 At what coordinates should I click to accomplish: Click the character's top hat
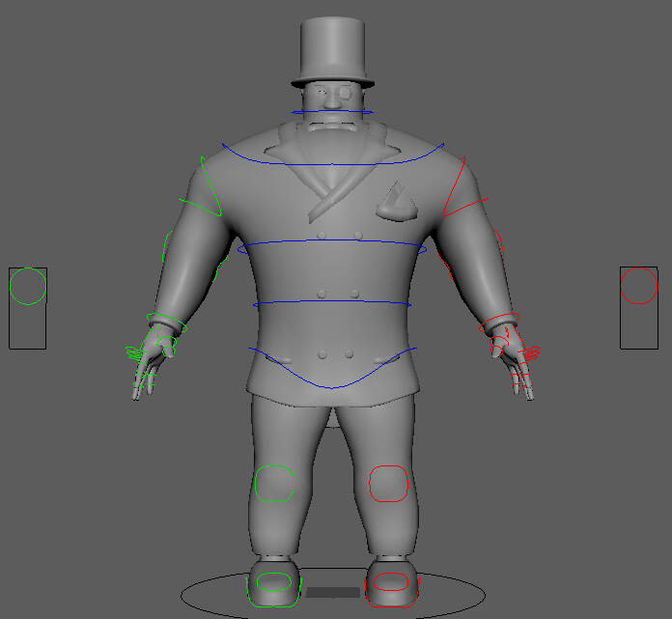click(333, 48)
